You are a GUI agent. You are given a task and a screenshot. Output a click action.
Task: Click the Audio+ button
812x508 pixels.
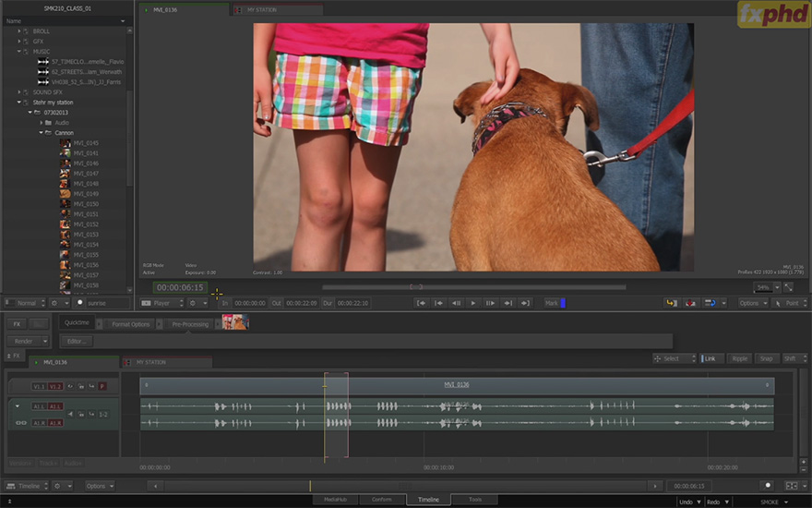click(x=73, y=463)
